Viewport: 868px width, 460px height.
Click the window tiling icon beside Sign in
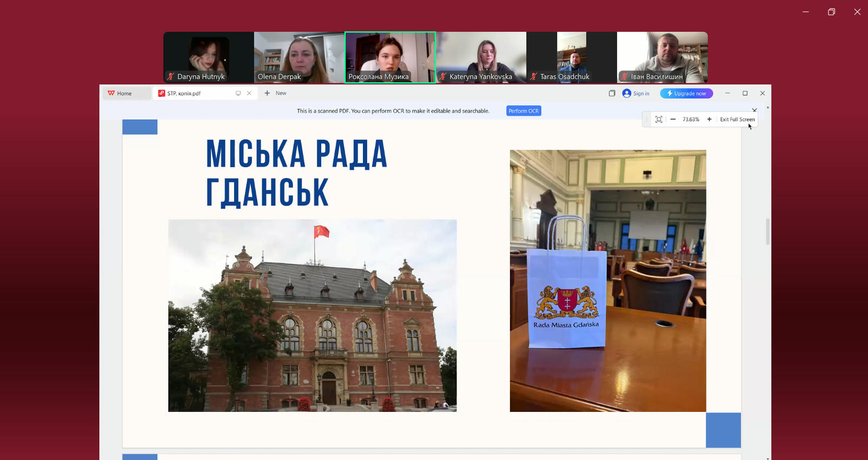coord(612,94)
